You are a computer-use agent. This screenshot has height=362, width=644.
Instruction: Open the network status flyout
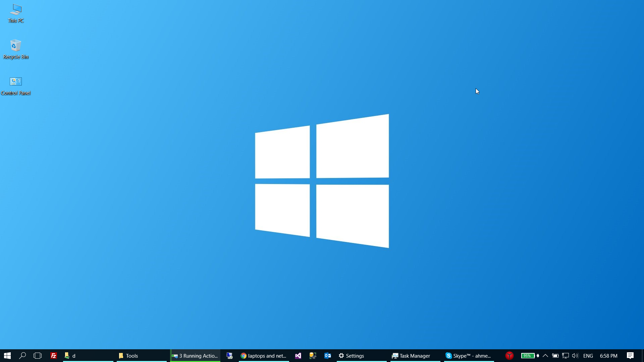coord(566,356)
